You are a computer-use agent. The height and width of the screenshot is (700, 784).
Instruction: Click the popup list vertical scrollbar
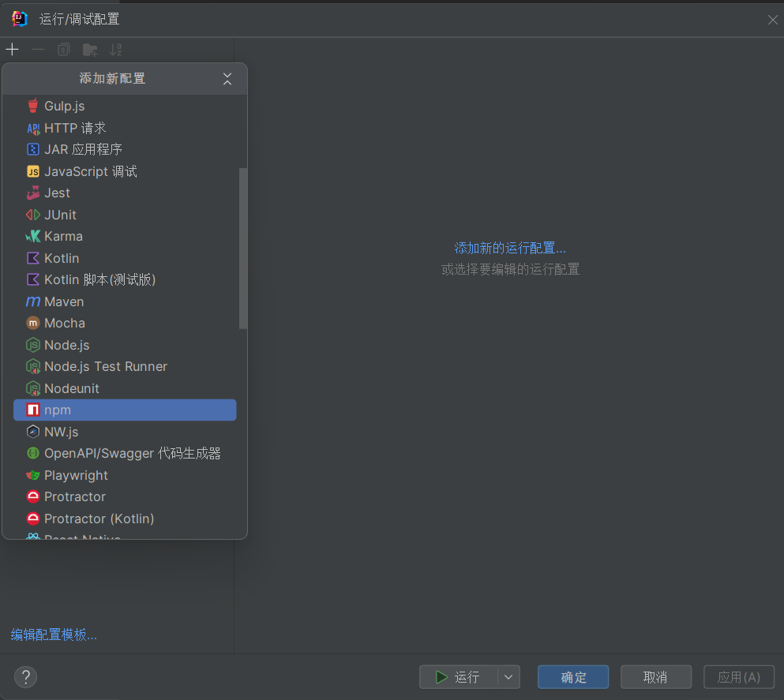(x=243, y=249)
